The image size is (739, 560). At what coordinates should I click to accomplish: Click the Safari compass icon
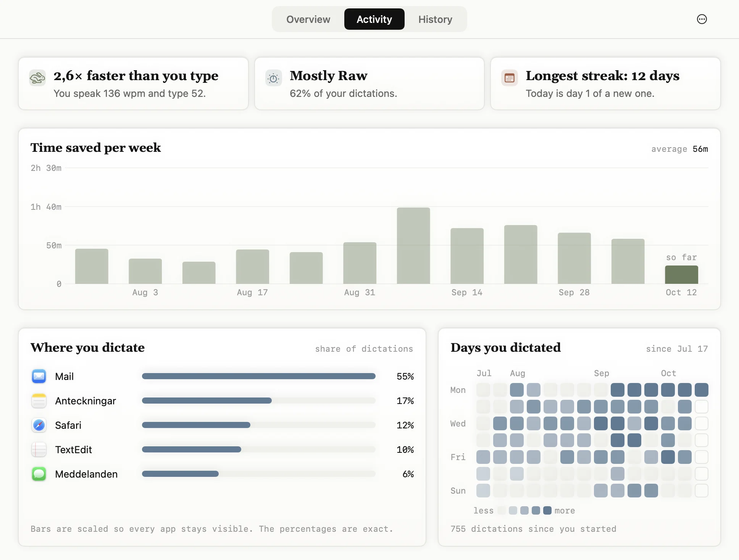39,425
